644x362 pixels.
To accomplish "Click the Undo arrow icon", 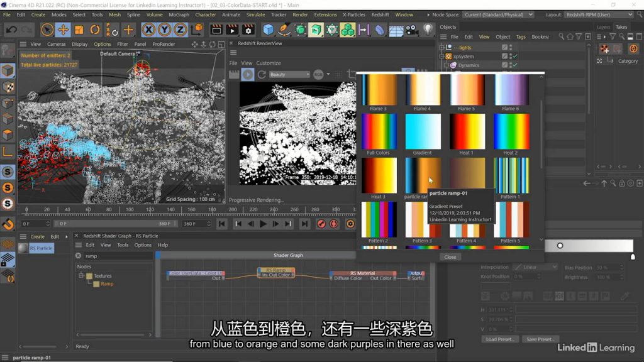I will point(11,30).
